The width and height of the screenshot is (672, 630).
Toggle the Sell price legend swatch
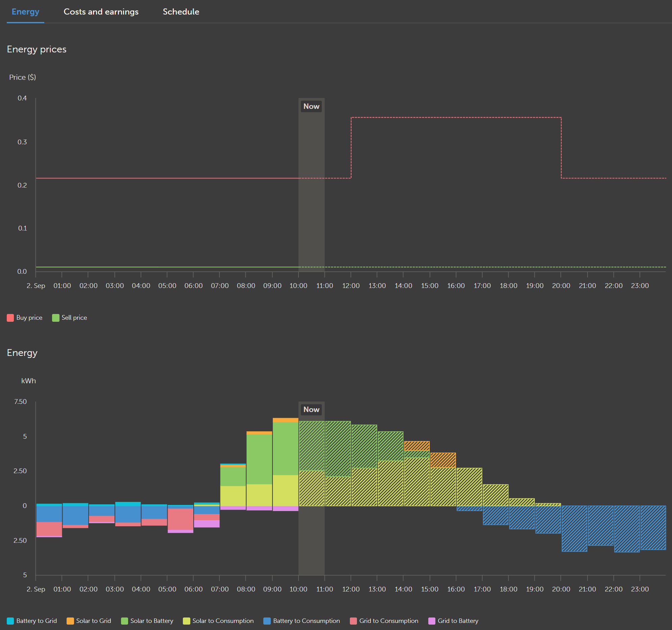click(55, 318)
